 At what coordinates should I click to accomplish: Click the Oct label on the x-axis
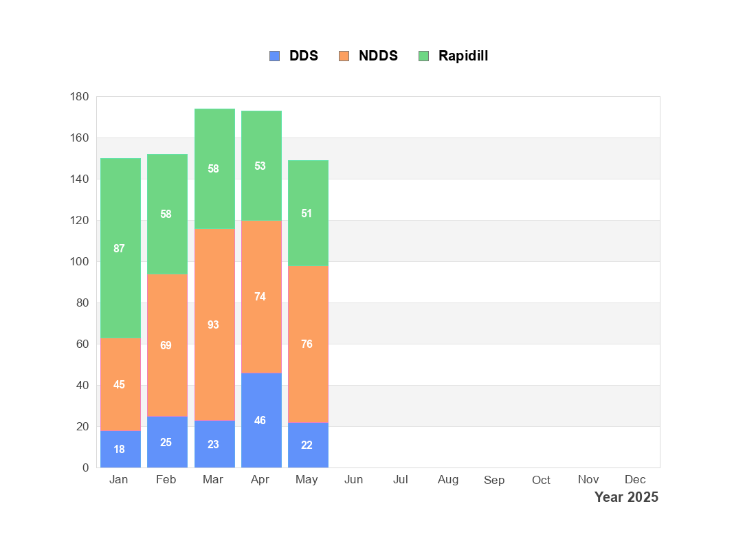click(x=541, y=480)
